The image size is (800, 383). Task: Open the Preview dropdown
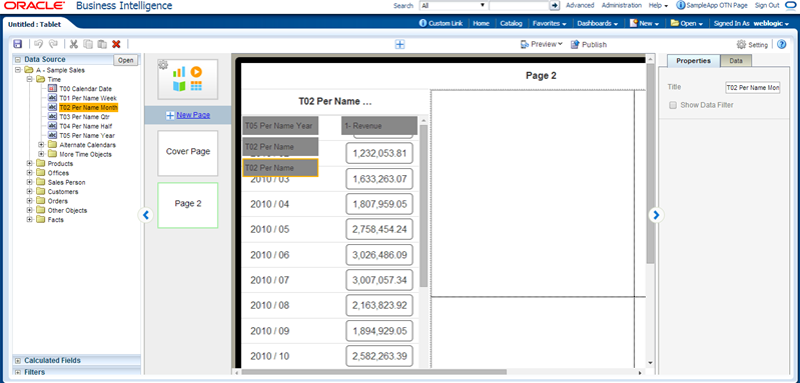(x=541, y=44)
